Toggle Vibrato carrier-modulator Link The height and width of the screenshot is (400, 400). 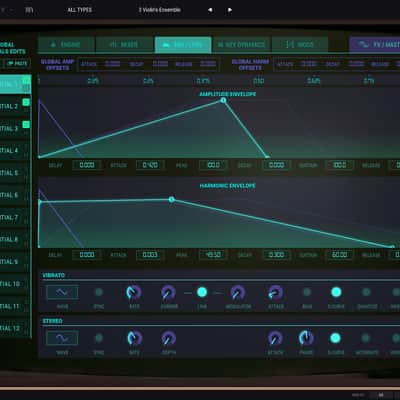[202, 292]
